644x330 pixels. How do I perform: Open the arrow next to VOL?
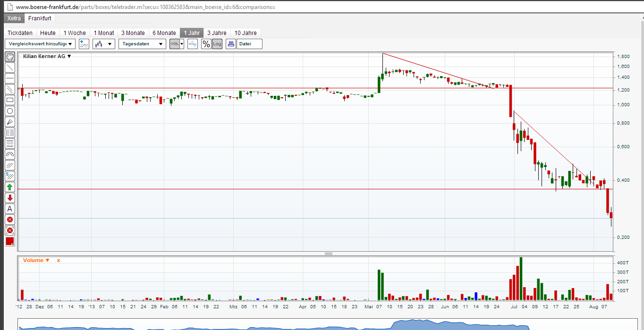(182, 44)
